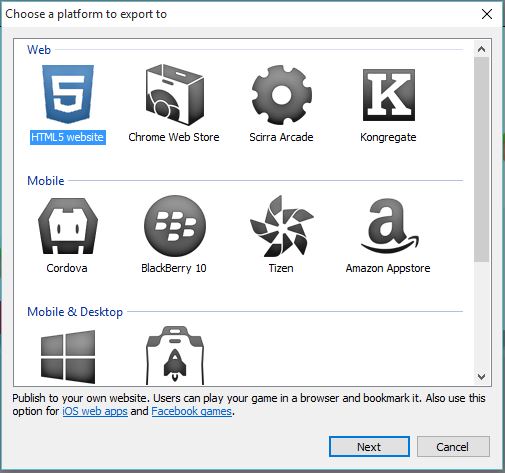Open the Facebook games link
Viewport: 505px width, 473px height.
[x=192, y=411]
